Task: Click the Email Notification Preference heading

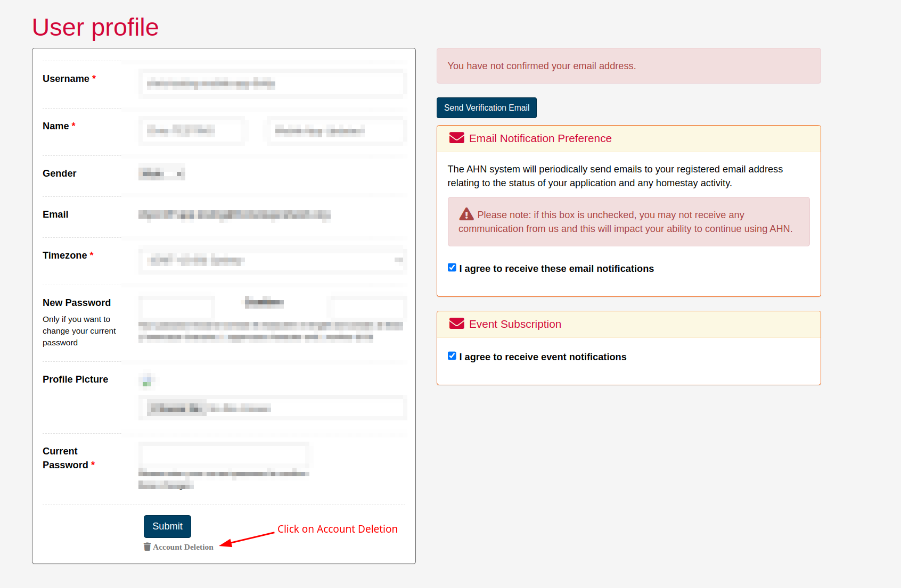Action: click(x=540, y=138)
